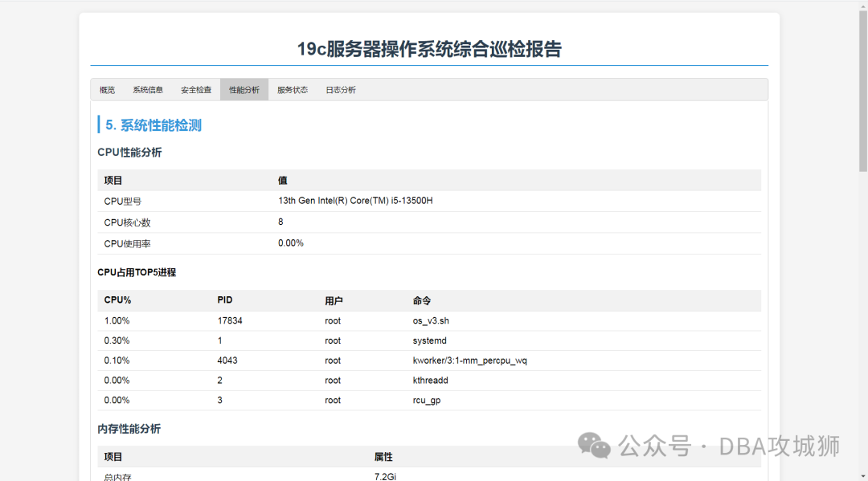Screen dimensions: 868x481
Task: Click the PID column header
Action: pos(225,300)
